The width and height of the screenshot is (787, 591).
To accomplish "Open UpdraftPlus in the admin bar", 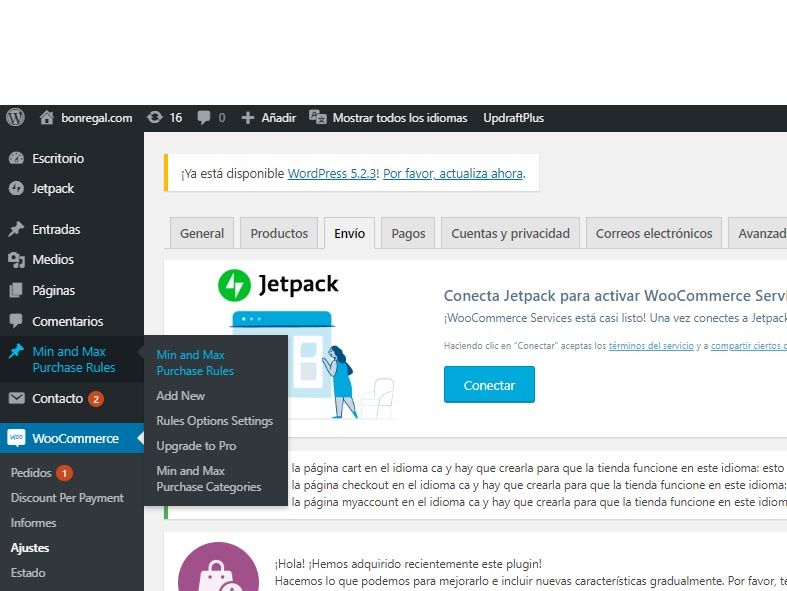I will (513, 118).
